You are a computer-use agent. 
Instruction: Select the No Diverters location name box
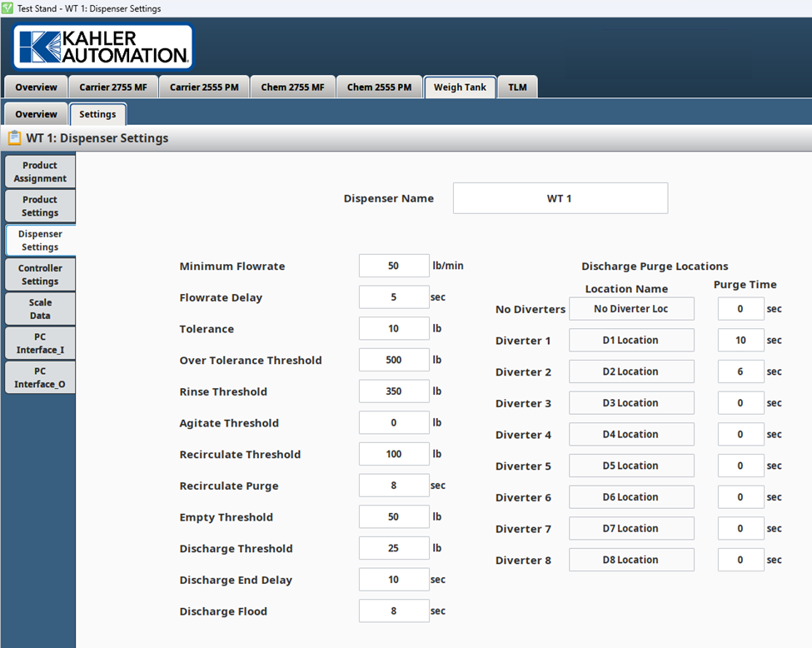631,309
